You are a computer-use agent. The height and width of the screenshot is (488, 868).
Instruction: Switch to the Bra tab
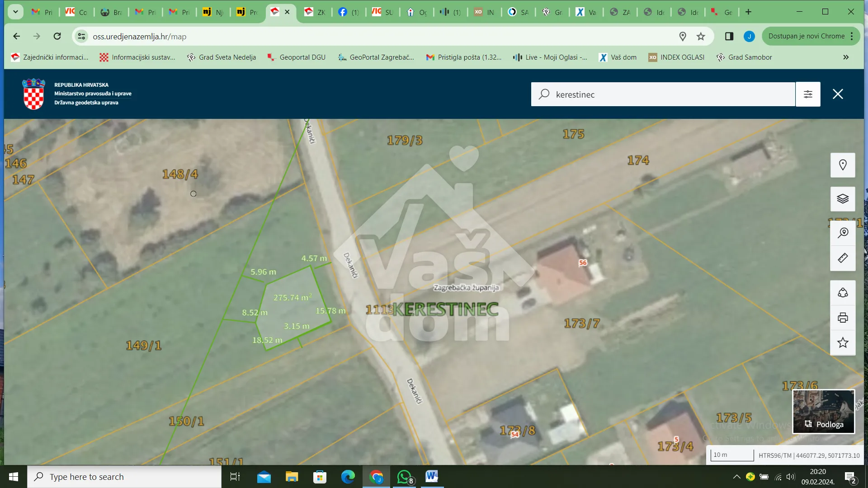click(111, 12)
